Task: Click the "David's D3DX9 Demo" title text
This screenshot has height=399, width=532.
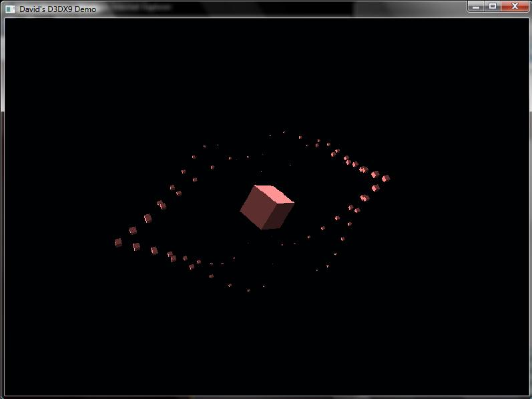Action: [x=57, y=9]
